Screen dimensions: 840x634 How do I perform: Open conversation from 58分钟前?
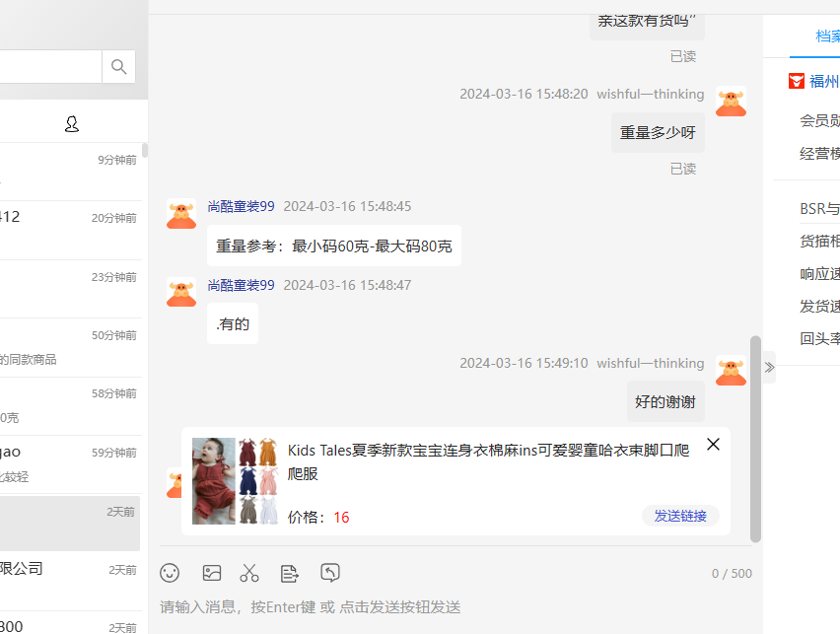71,406
